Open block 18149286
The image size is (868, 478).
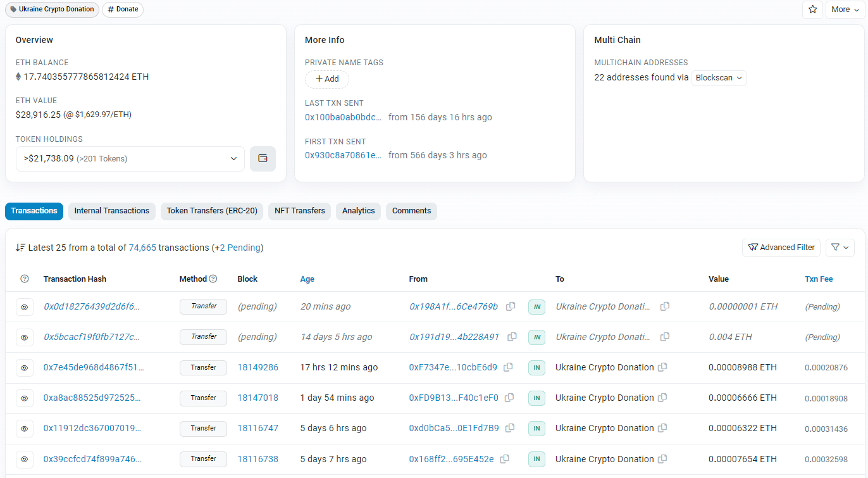click(x=258, y=367)
